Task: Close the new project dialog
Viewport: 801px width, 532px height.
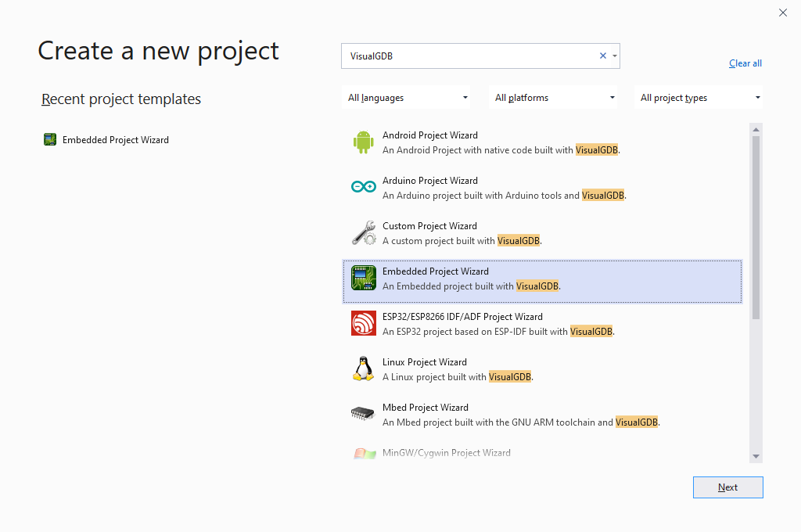Action: pyautogui.click(x=783, y=13)
